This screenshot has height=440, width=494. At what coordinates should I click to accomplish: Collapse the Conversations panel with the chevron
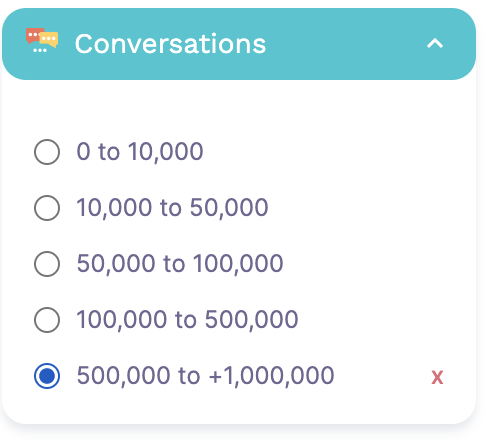[435, 44]
